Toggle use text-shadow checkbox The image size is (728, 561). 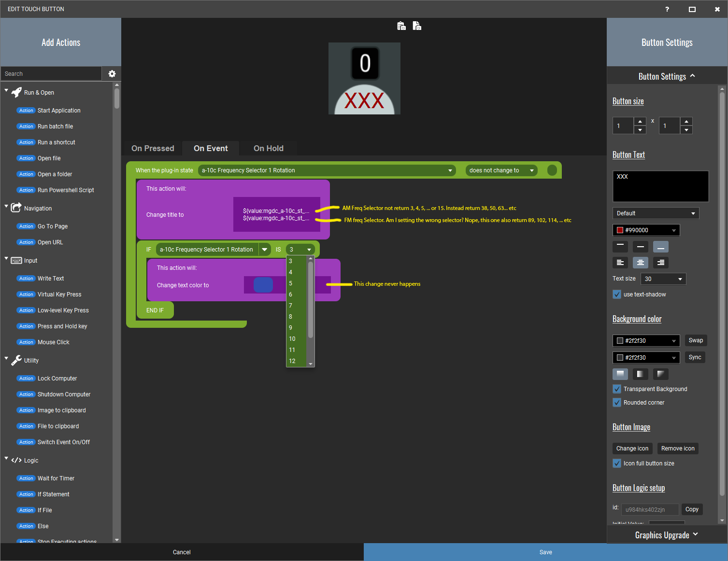pos(617,294)
